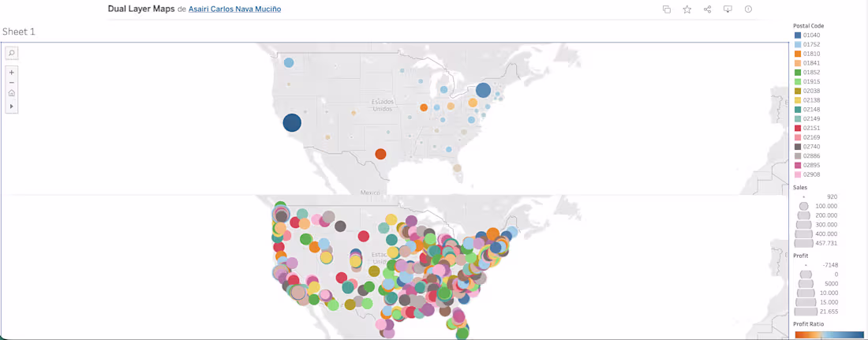Select dark orange Texas circle on top map
Screen dimensions: 868x340
click(380, 154)
